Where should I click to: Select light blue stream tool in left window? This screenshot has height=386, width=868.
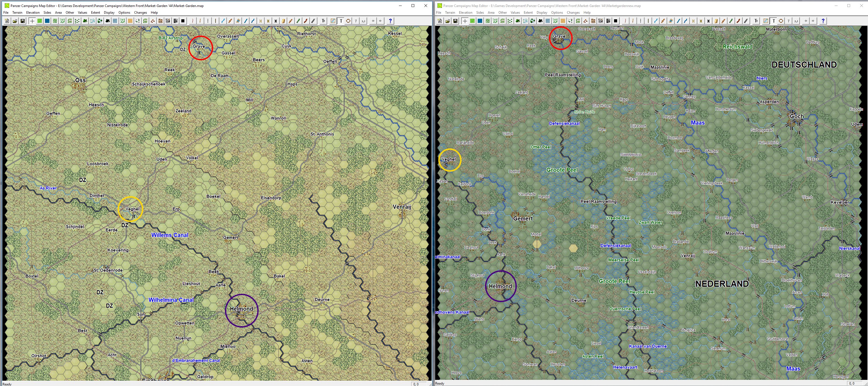tap(223, 21)
